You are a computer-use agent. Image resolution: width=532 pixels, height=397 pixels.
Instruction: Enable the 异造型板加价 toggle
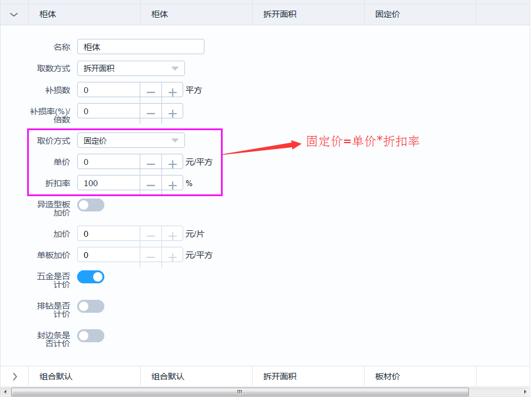(x=91, y=205)
